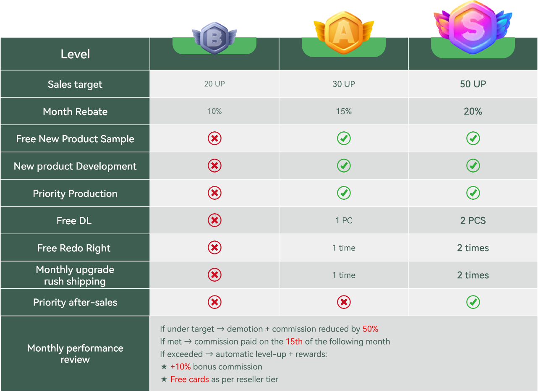Click S level New product Development checkmark

point(473,166)
